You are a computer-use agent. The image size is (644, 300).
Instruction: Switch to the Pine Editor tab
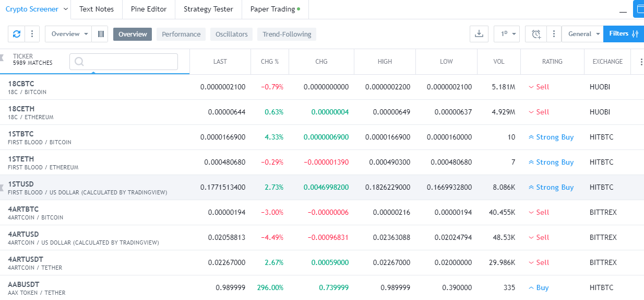pyautogui.click(x=149, y=9)
